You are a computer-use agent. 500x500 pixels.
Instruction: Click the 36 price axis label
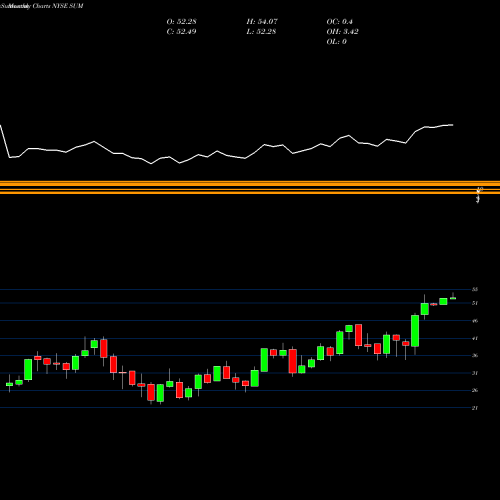(475, 355)
